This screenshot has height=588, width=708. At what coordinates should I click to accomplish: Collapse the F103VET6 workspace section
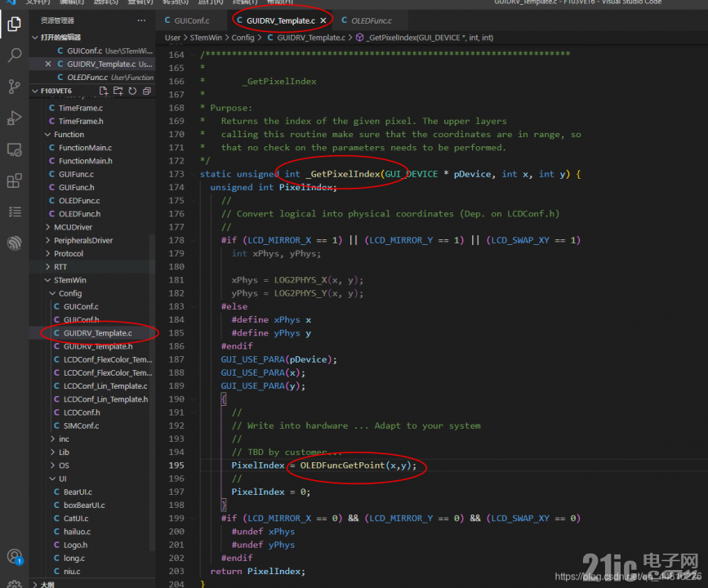pos(35,91)
